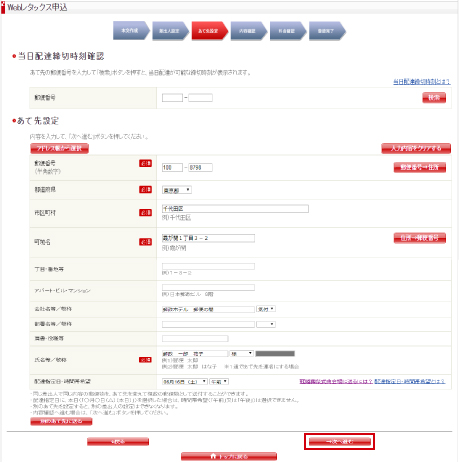This screenshot has width=460, height=463.
Task: Open the 当日配達締切時刻とは？ help link
Action: [422, 81]
